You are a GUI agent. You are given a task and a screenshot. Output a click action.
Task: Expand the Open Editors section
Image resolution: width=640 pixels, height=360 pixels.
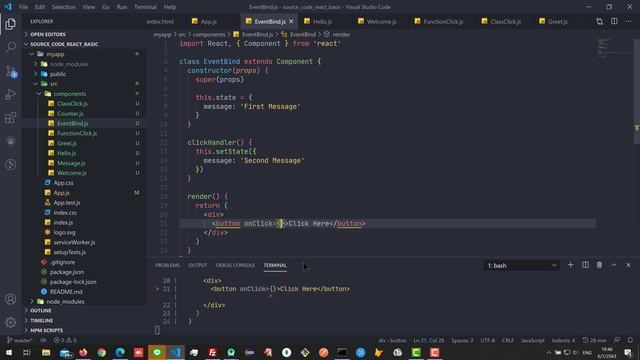48,34
